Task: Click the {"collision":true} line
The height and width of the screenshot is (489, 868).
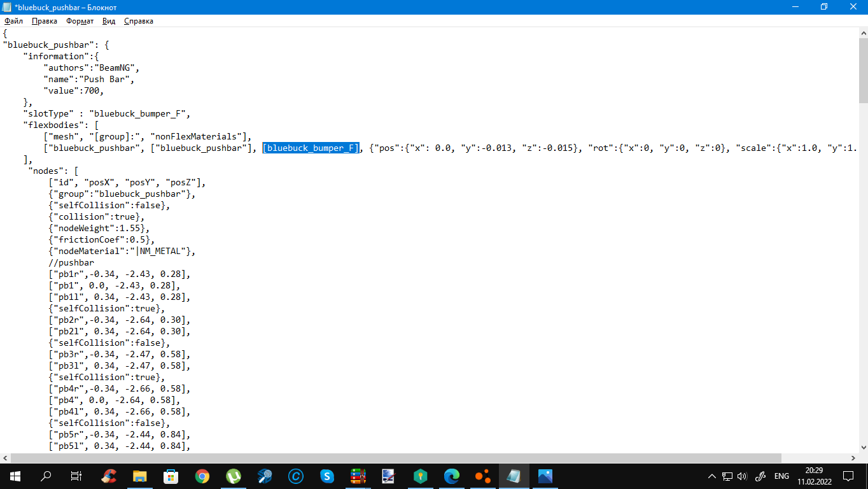Action: pyautogui.click(x=96, y=216)
